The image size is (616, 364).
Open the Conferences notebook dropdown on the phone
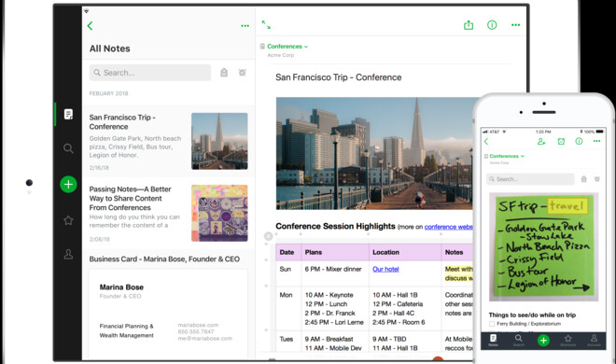click(x=507, y=156)
